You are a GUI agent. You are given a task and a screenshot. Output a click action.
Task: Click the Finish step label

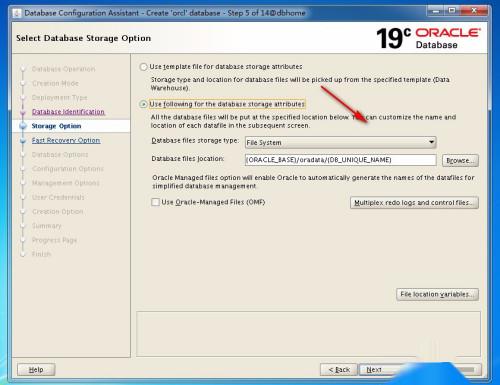click(41, 254)
